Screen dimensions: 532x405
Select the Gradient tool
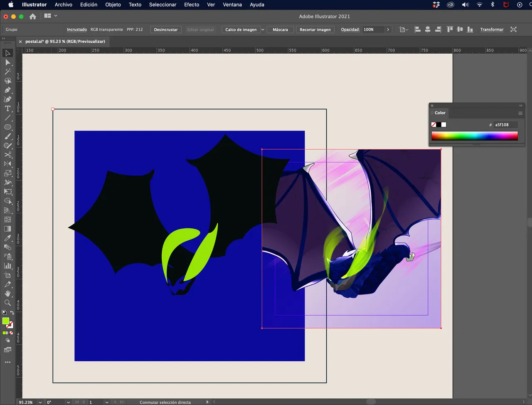tap(7, 229)
